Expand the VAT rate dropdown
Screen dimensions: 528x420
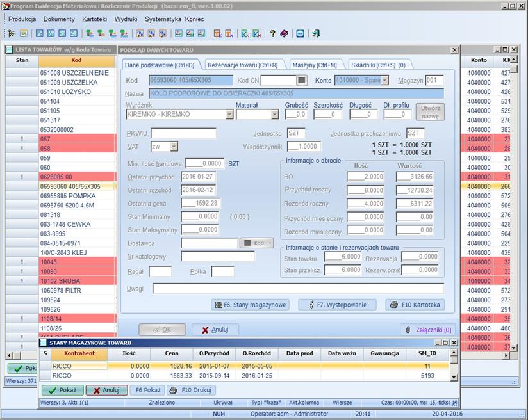tap(174, 147)
